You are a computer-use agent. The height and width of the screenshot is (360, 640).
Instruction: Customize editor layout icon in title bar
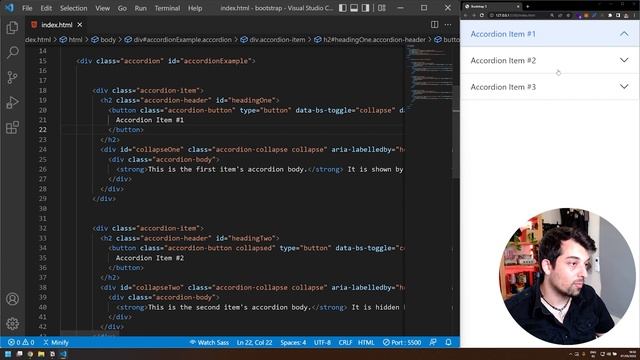382,8
